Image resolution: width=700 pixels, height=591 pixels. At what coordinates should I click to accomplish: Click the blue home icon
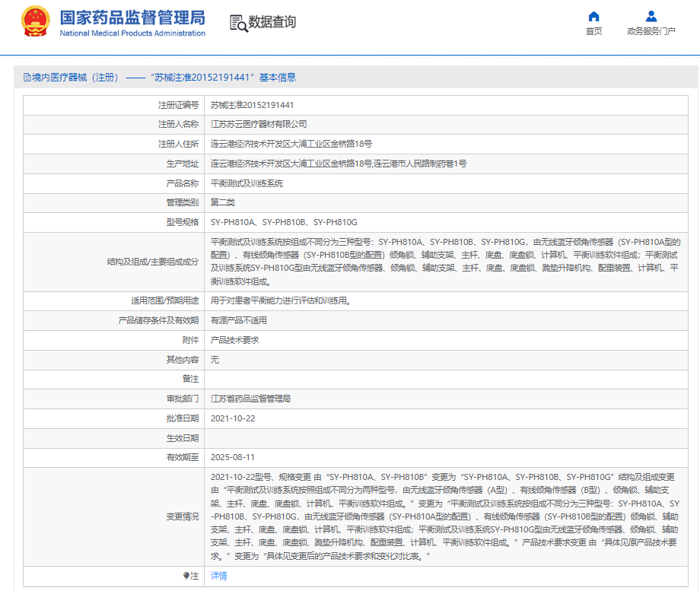(x=593, y=16)
